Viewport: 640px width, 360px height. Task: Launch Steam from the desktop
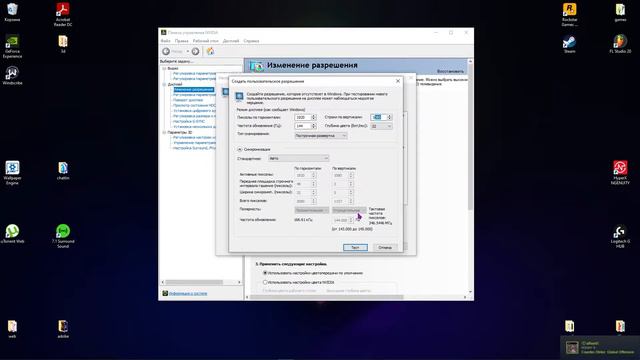click(x=569, y=44)
